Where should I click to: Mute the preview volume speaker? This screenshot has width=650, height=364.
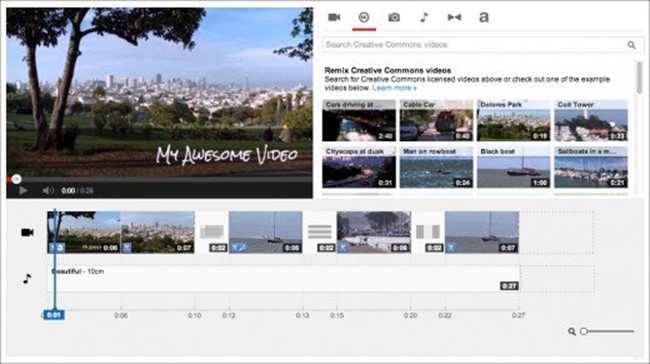48,190
